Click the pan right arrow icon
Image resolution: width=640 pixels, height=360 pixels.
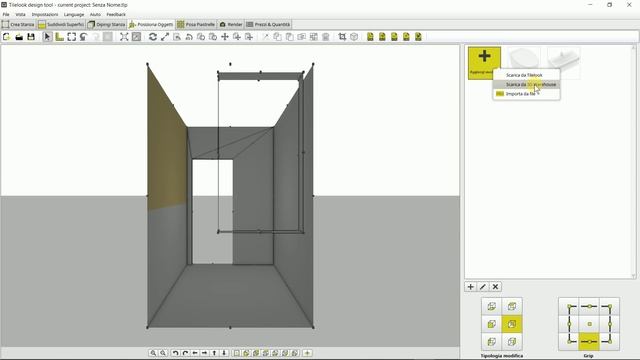205,353
